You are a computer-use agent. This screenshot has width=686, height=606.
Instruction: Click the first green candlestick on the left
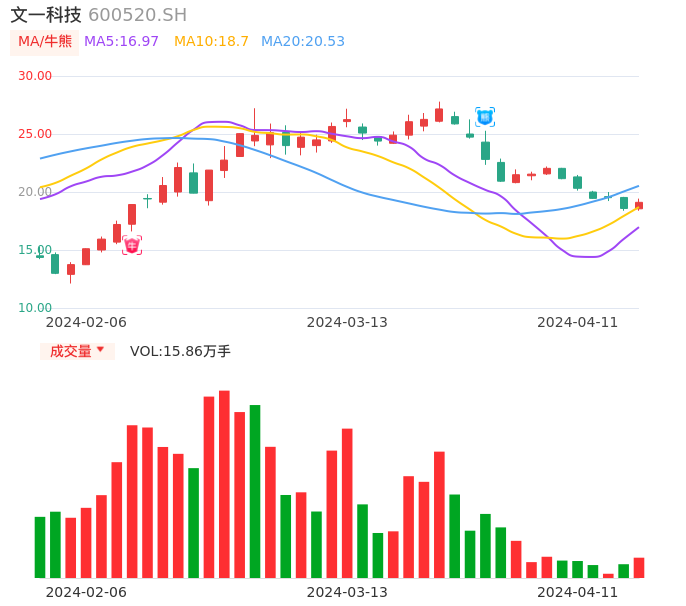(x=55, y=263)
